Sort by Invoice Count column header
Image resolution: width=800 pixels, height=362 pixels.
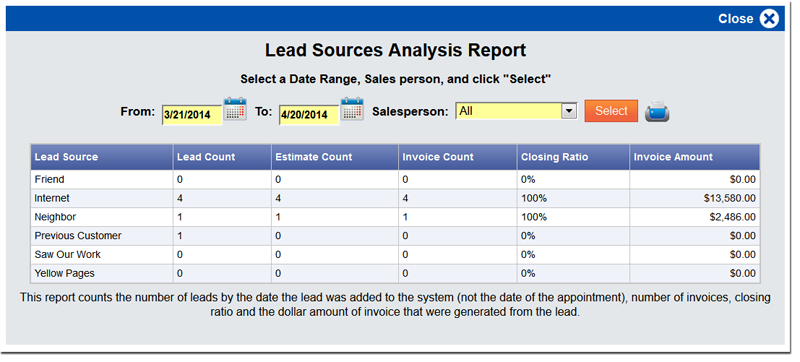(458, 157)
